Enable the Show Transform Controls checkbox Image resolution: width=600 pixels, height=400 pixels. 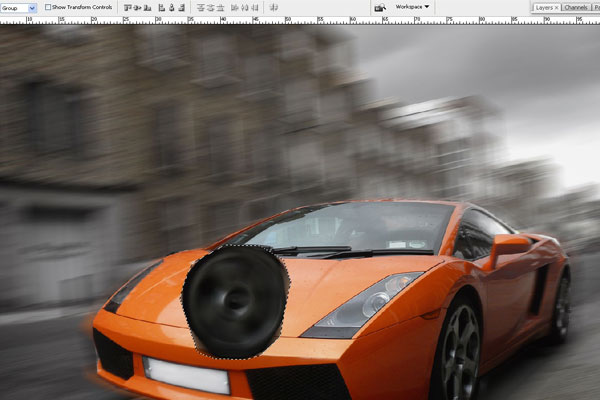coord(48,7)
